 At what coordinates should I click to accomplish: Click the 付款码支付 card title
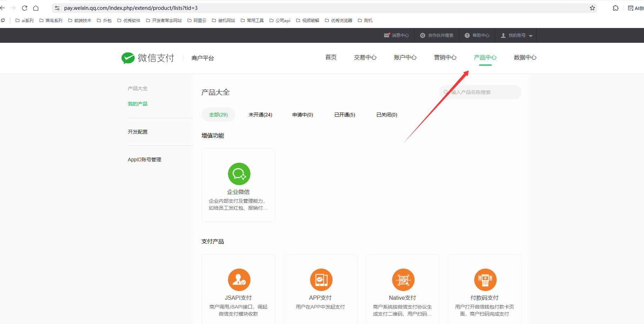[485, 298]
